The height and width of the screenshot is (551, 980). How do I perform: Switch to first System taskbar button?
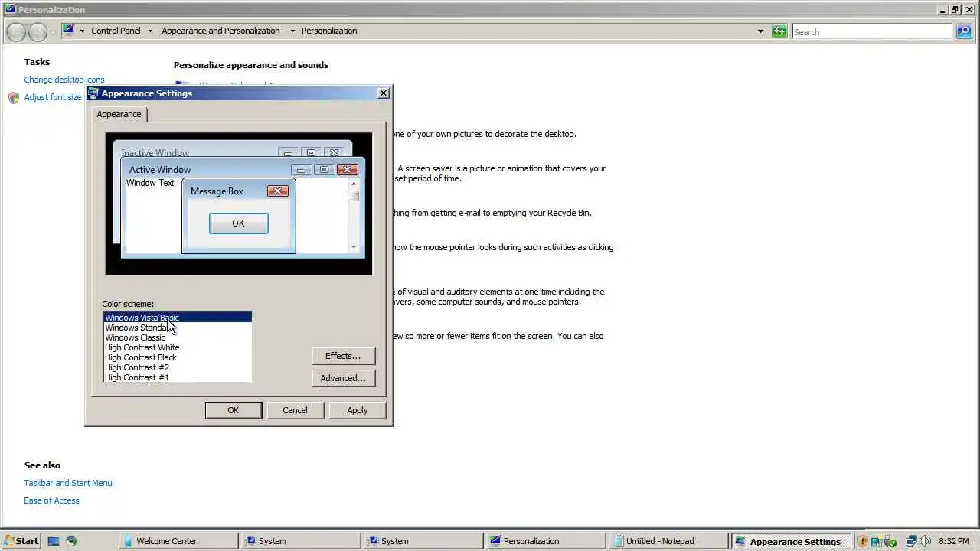point(302,541)
